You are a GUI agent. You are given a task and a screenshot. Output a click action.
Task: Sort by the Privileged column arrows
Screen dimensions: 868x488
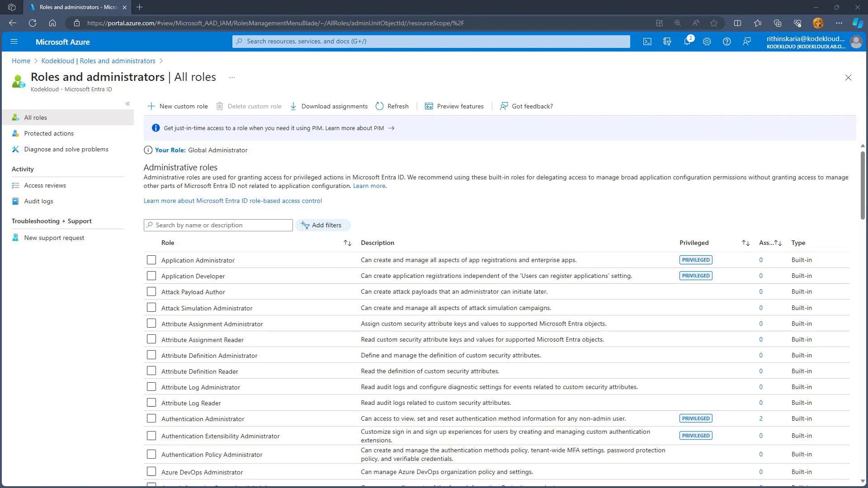point(745,243)
